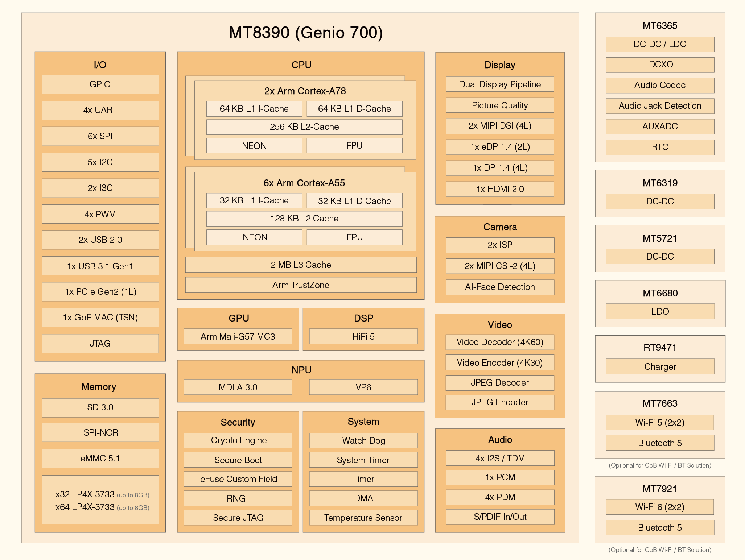Select the AI-Face Detection camera block
Image resolution: width=745 pixels, height=560 pixels.
[500, 287]
